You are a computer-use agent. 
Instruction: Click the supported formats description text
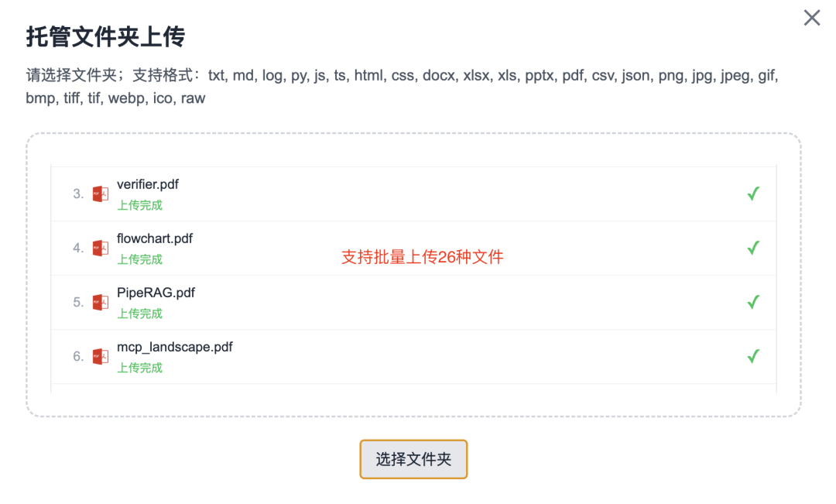pos(402,87)
